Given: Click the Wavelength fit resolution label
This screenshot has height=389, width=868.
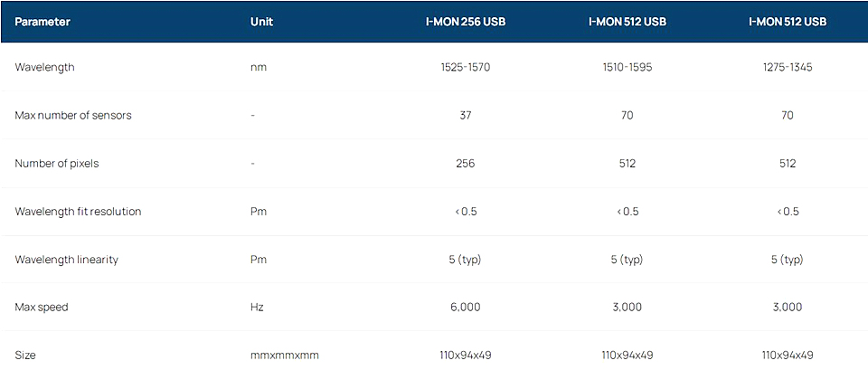Looking at the screenshot, I should [x=78, y=212].
